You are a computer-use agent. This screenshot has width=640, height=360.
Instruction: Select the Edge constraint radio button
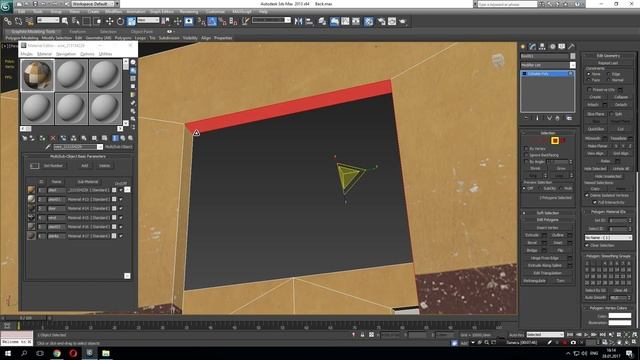(x=609, y=74)
